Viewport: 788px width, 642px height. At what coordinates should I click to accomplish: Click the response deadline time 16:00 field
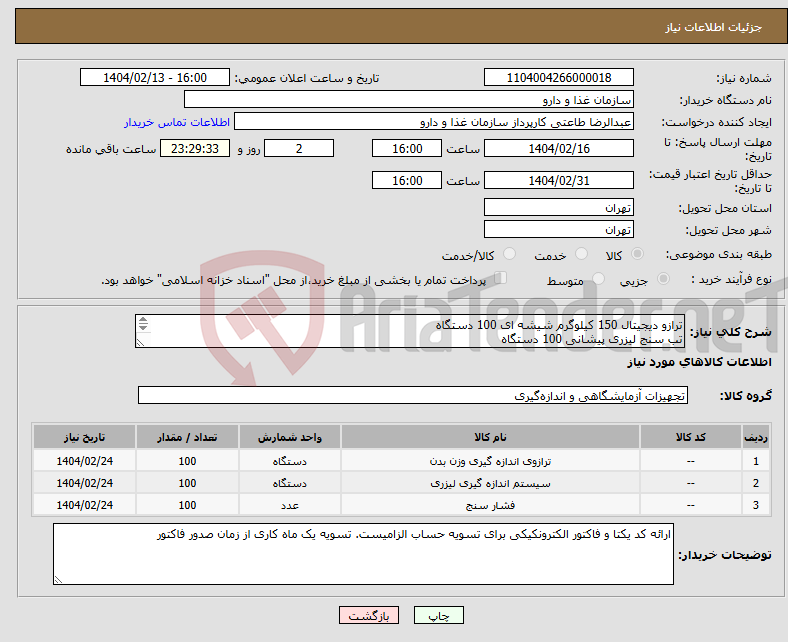pos(407,148)
